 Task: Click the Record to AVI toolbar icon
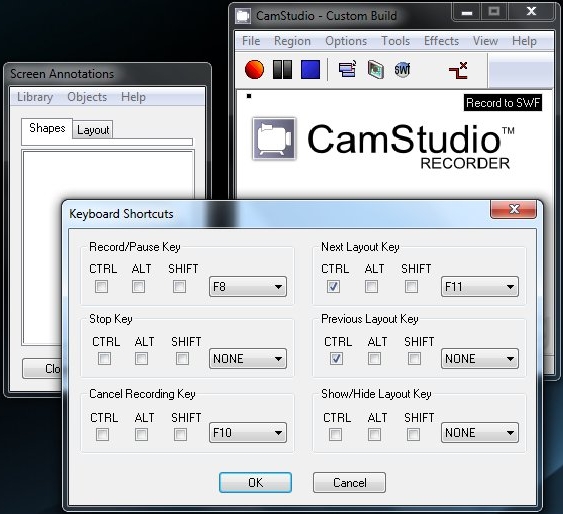[376, 69]
